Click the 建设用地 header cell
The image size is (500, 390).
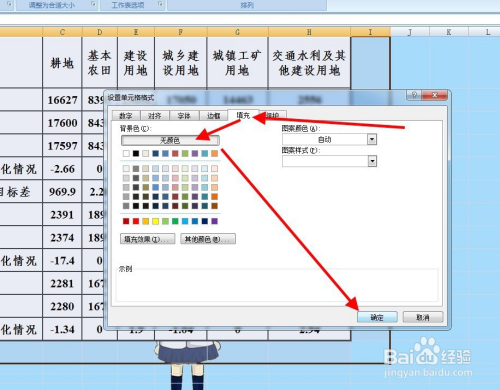pos(136,62)
